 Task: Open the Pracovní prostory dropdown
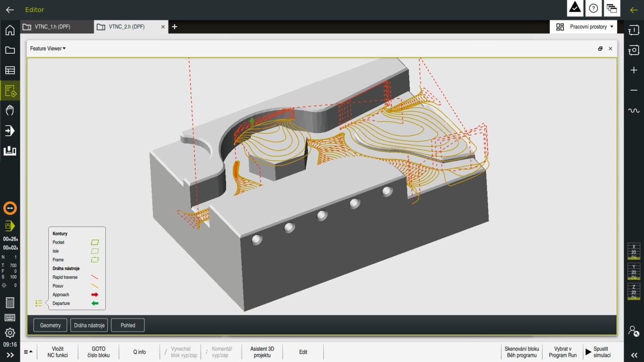[x=584, y=27]
